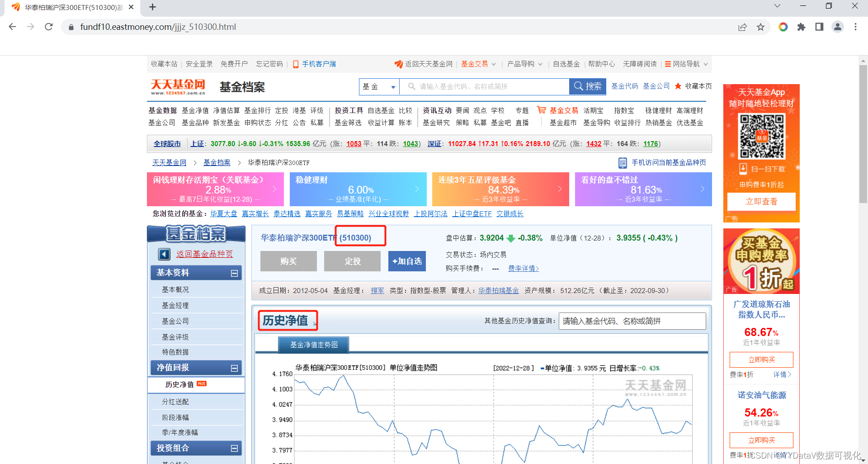Click the page vertical scrollbar
This screenshot has height=464, width=868.
point(863,133)
